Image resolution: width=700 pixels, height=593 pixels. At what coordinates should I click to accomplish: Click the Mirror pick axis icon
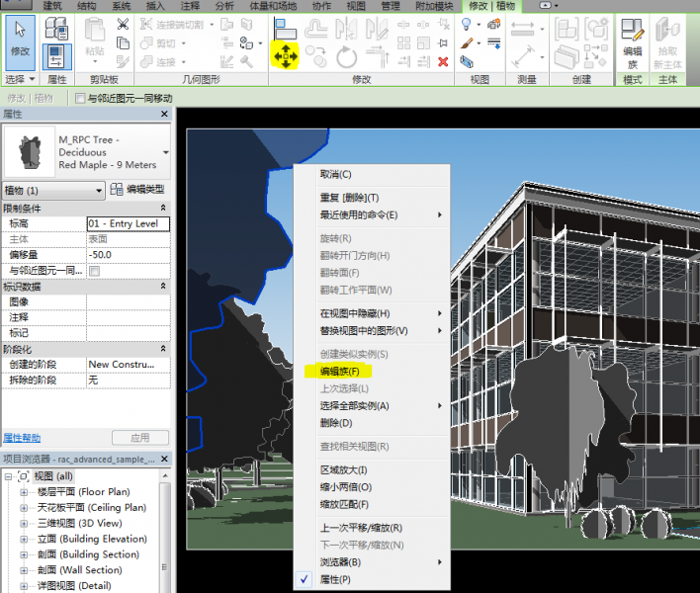[346, 29]
